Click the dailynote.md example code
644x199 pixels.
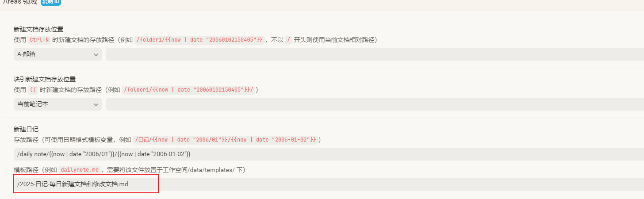[x=80, y=170]
